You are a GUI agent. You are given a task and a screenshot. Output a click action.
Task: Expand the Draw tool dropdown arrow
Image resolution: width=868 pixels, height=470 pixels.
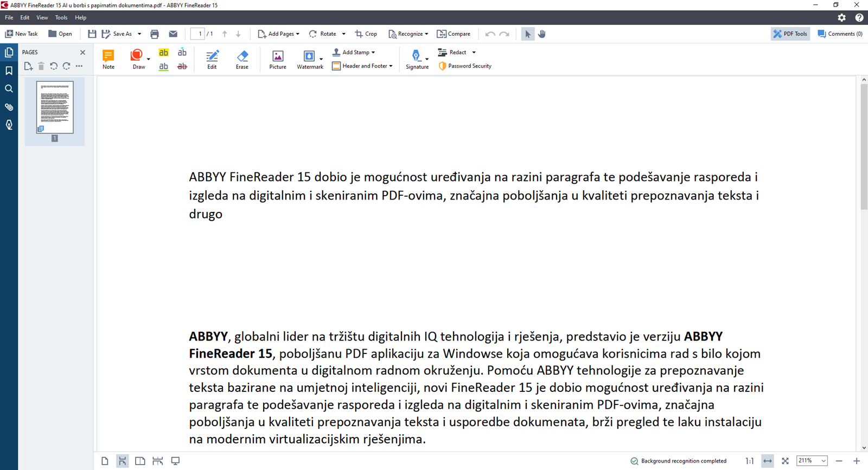tap(149, 59)
